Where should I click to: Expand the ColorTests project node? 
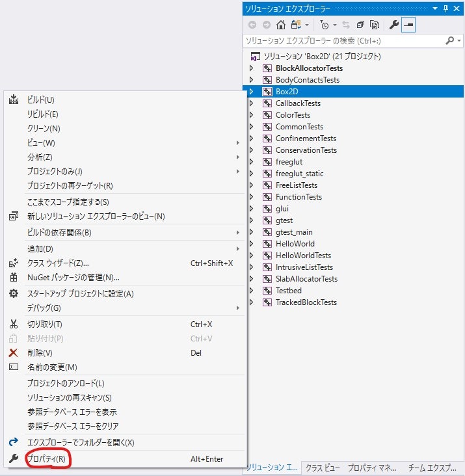pyautogui.click(x=251, y=115)
